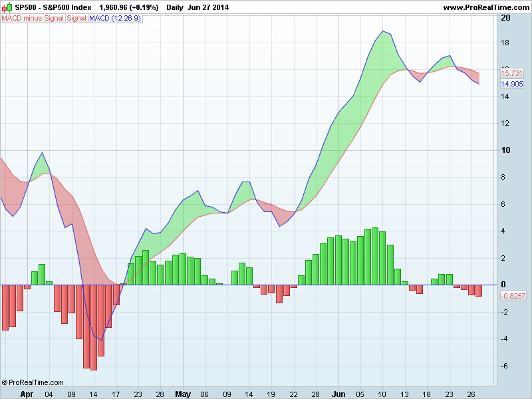Click the candlestick icon beside SP500 title
Screen dimensions: 532x399
click(7, 7)
